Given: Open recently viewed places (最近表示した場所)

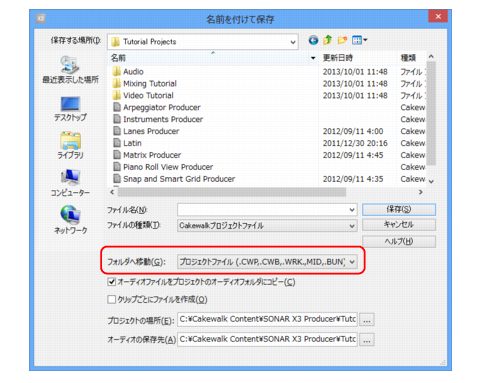Looking at the screenshot, I should (x=70, y=70).
